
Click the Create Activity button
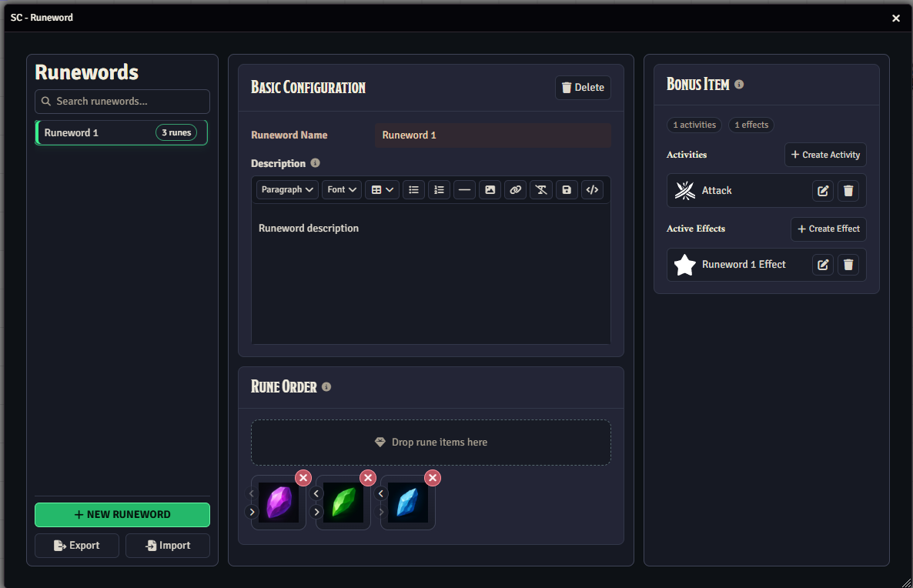(825, 155)
